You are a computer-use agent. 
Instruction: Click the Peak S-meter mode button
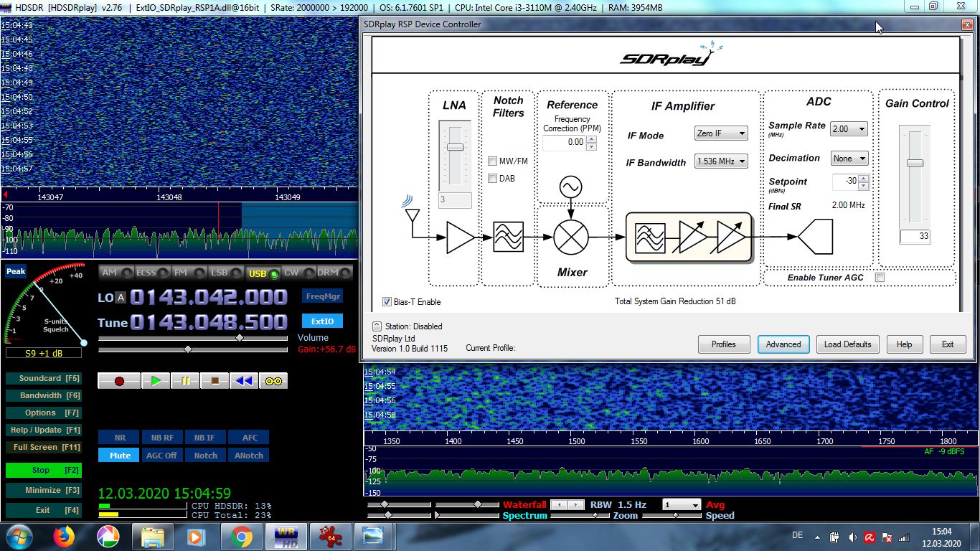(16, 272)
